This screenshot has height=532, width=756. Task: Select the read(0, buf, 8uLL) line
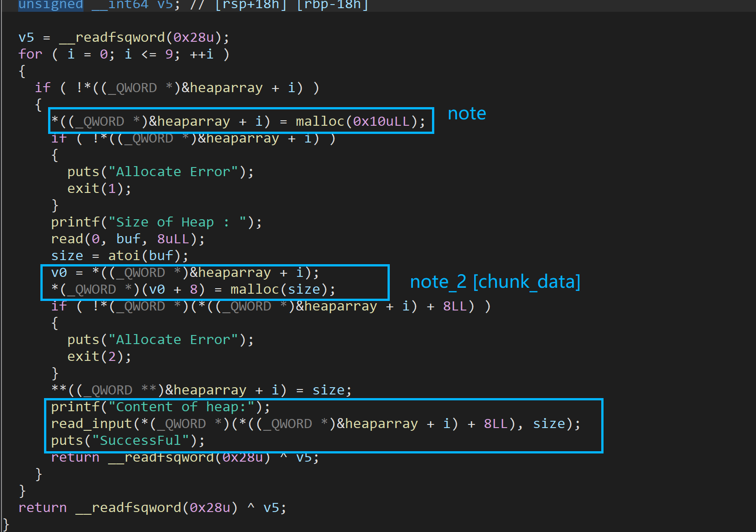point(128,239)
